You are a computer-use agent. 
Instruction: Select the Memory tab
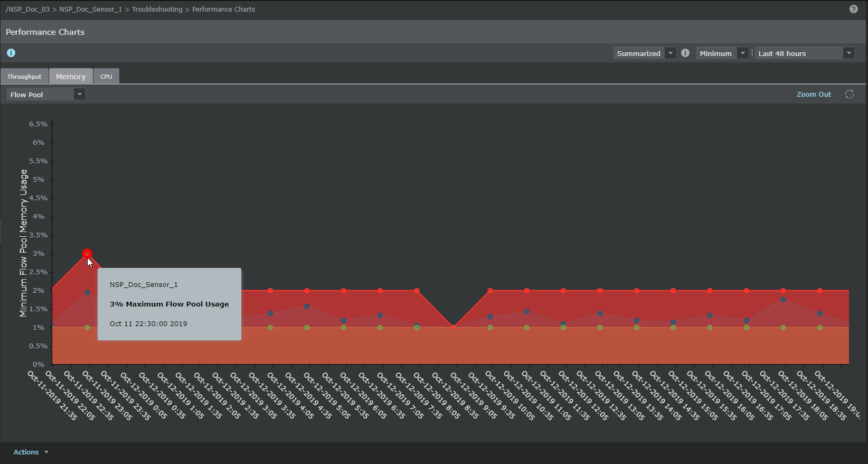(71, 76)
